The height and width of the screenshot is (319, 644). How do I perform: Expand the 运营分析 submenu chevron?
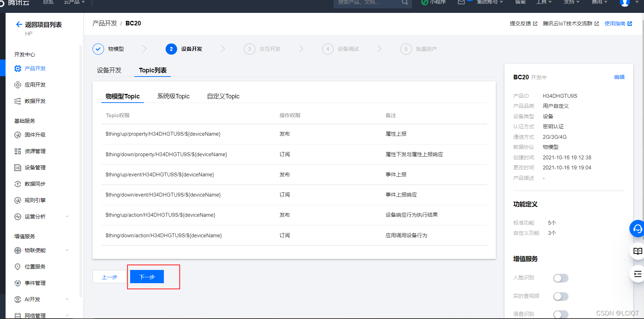point(67,216)
